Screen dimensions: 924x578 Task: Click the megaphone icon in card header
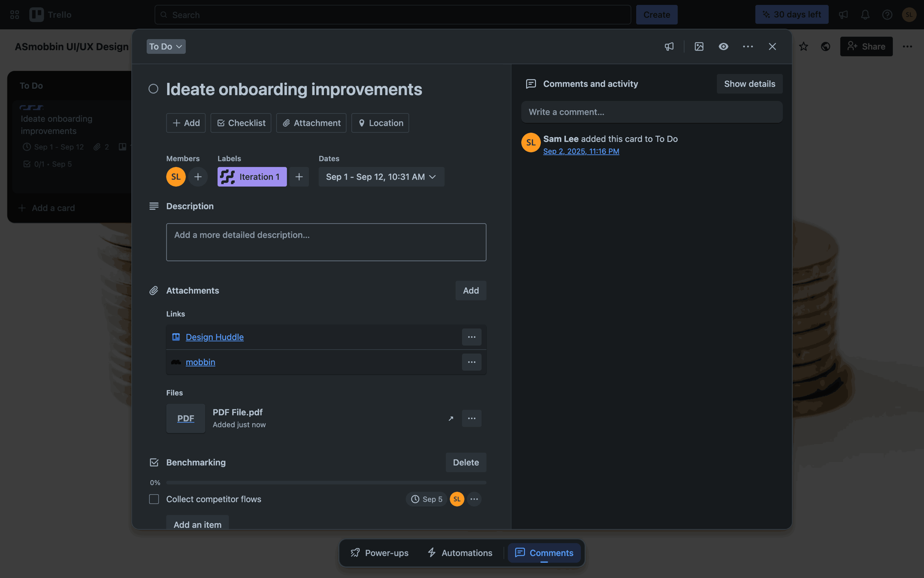(669, 47)
